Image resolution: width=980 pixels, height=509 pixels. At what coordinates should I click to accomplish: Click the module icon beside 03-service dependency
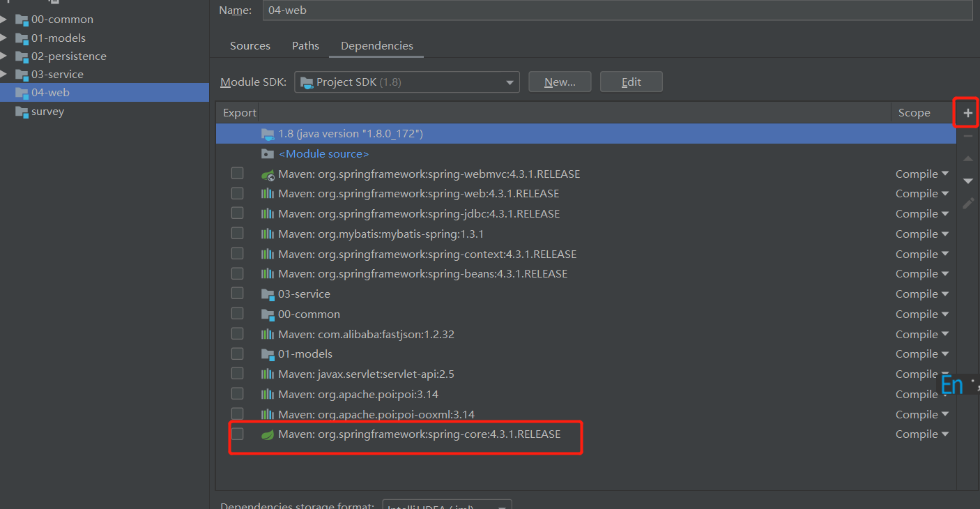point(268,294)
